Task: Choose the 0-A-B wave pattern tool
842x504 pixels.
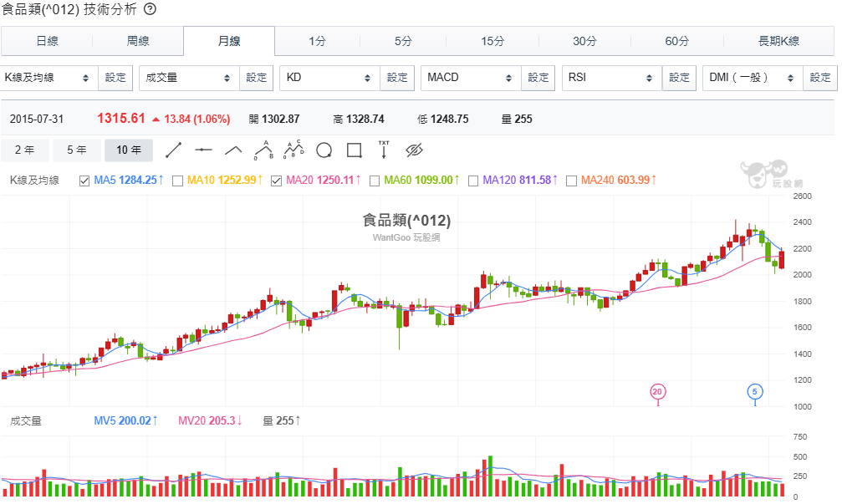Action: pyautogui.click(x=263, y=150)
